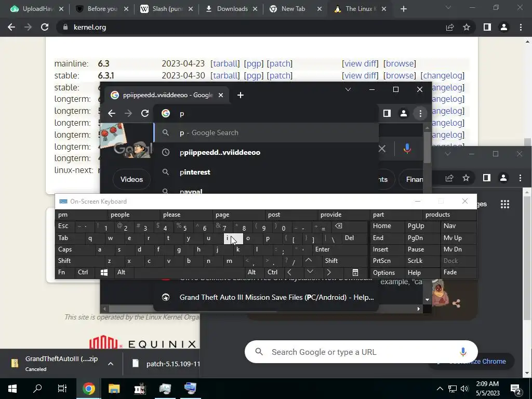Clear the Google search box with X

(382, 149)
